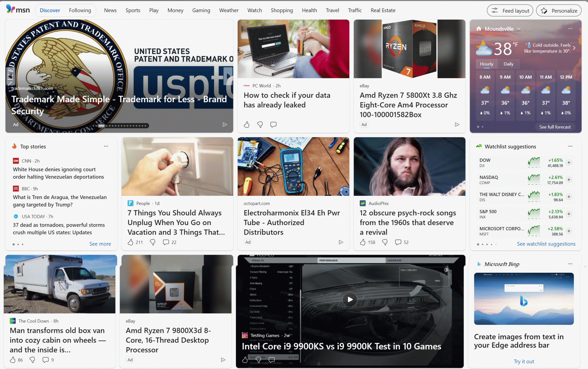Open the Weather section
This screenshot has width=588, height=369.
tap(229, 10)
